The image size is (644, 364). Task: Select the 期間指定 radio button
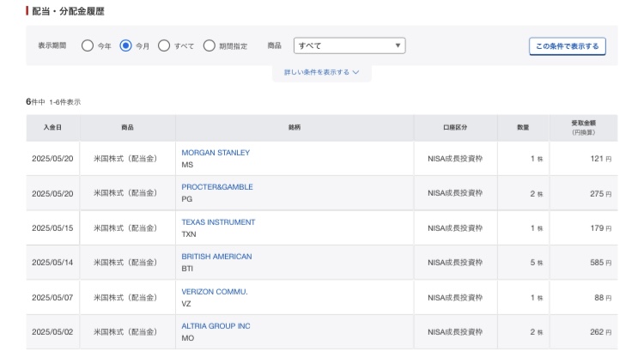pyautogui.click(x=209, y=45)
